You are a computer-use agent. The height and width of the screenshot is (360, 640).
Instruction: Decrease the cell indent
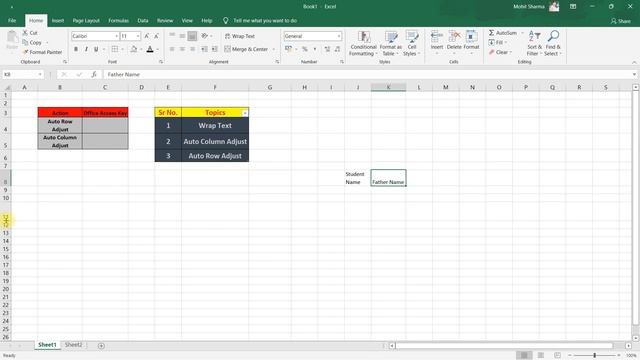tap(204, 49)
